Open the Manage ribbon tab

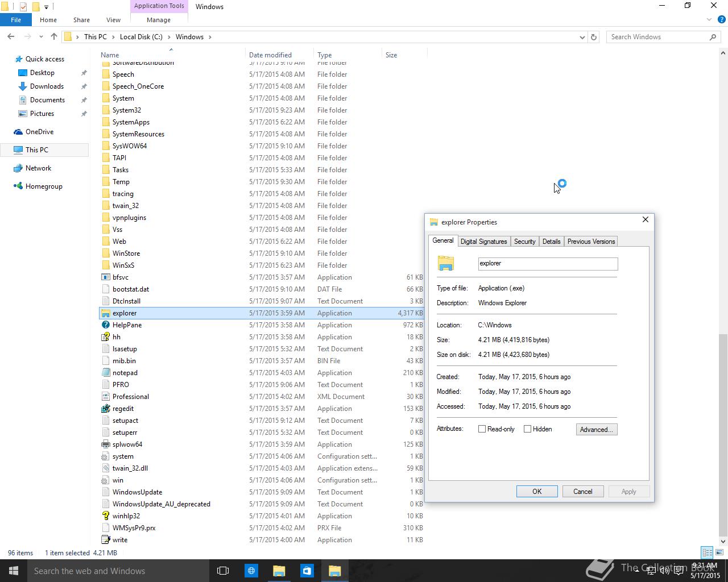pyautogui.click(x=159, y=20)
